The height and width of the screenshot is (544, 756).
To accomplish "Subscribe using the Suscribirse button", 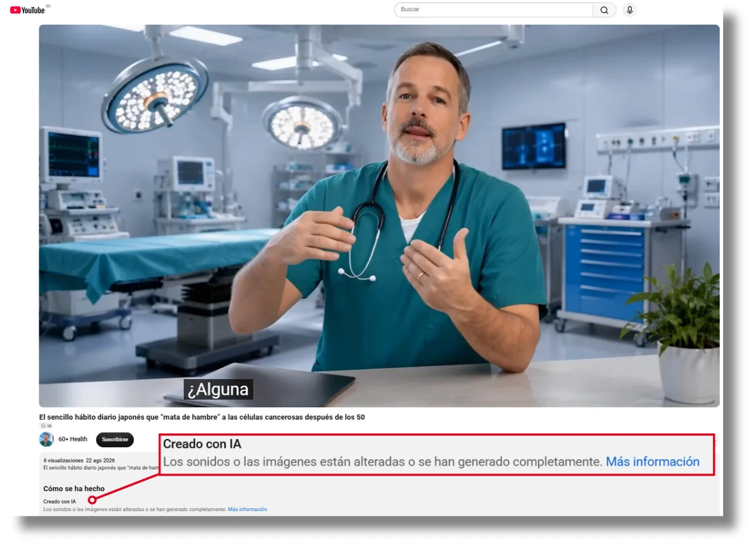I will [115, 440].
